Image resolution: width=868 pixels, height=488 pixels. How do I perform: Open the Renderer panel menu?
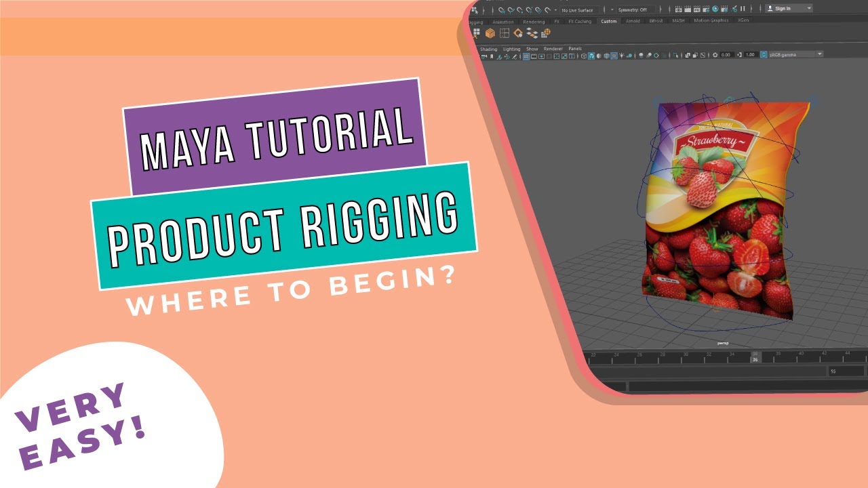click(x=553, y=49)
